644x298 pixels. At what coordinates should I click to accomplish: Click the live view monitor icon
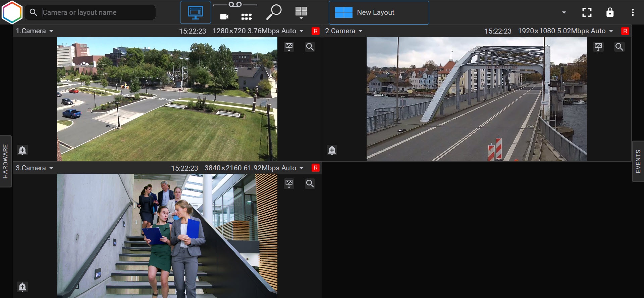[x=196, y=13]
